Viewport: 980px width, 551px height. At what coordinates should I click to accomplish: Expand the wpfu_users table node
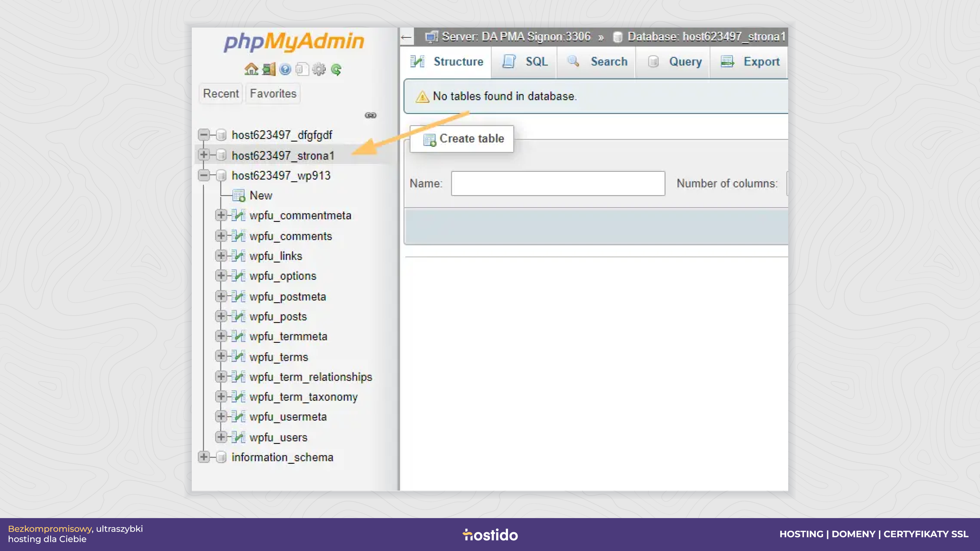[220, 437]
